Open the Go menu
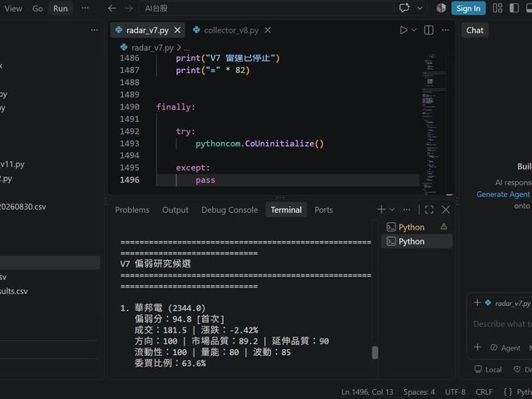Viewport: 532px width, 399px height. 37,8
